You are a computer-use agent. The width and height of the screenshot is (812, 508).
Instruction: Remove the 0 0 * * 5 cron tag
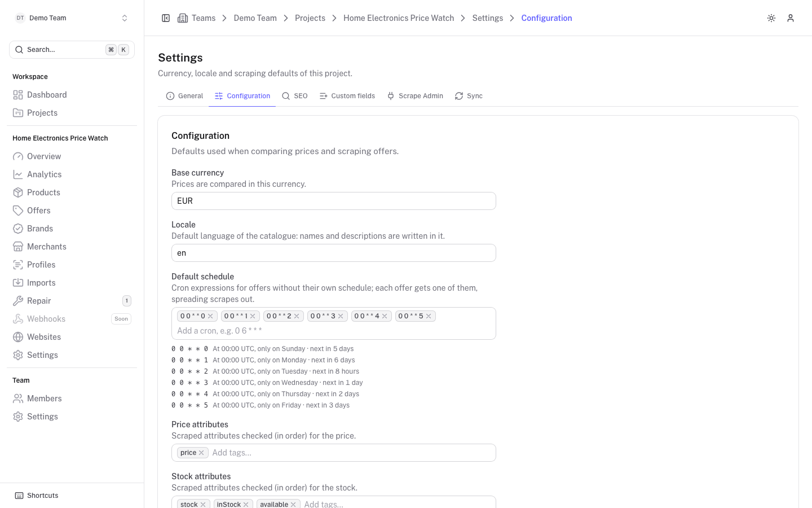point(429,316)
